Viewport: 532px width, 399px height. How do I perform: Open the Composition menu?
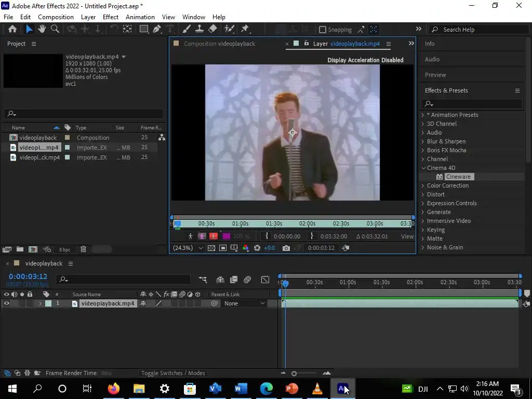pos(56,17)
